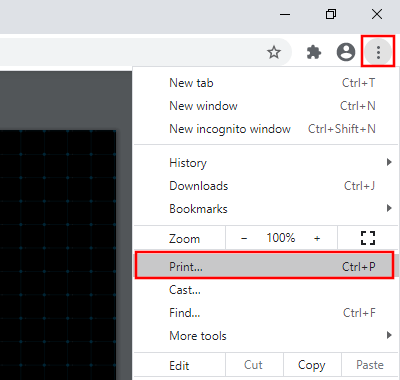Screen dimensions: 400x380
Task: Bookmark this page with the star icon
Action: pos(274,52)
